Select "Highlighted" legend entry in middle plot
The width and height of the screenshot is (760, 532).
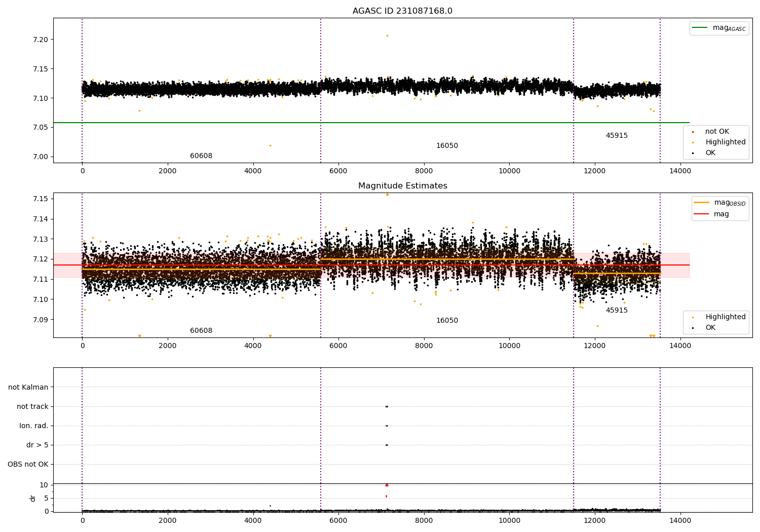(725, 317)
